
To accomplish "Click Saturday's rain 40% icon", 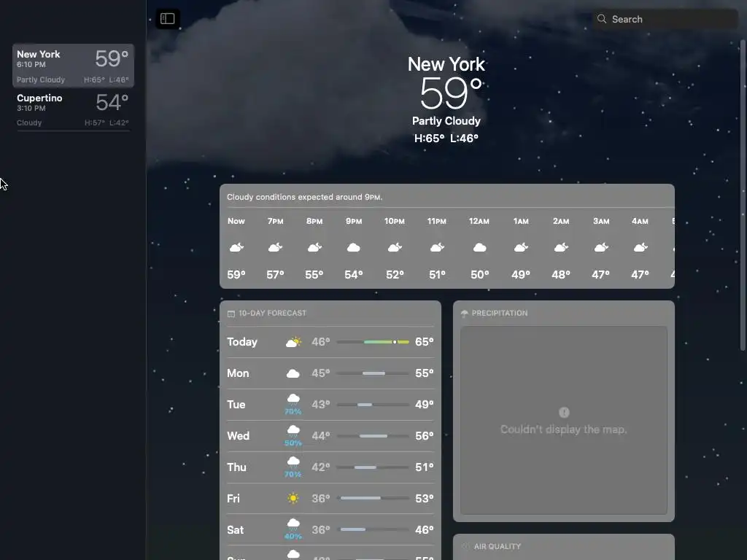I will pos(293,529).
